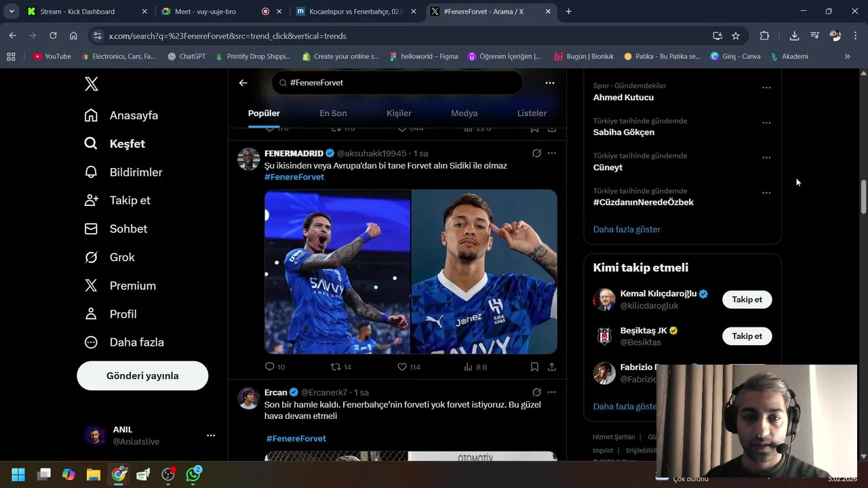Click Gönderi yayınla post button
The image size is (868, 488).
[x=142, y=375]
